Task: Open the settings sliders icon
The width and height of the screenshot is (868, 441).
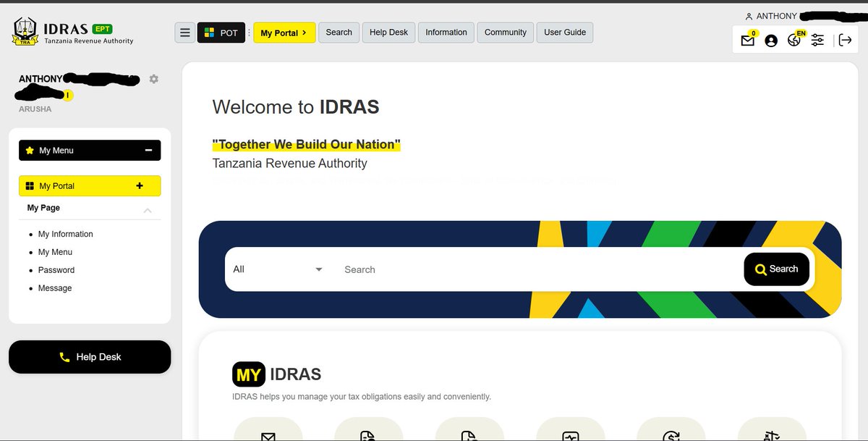Action: [817, 41]
